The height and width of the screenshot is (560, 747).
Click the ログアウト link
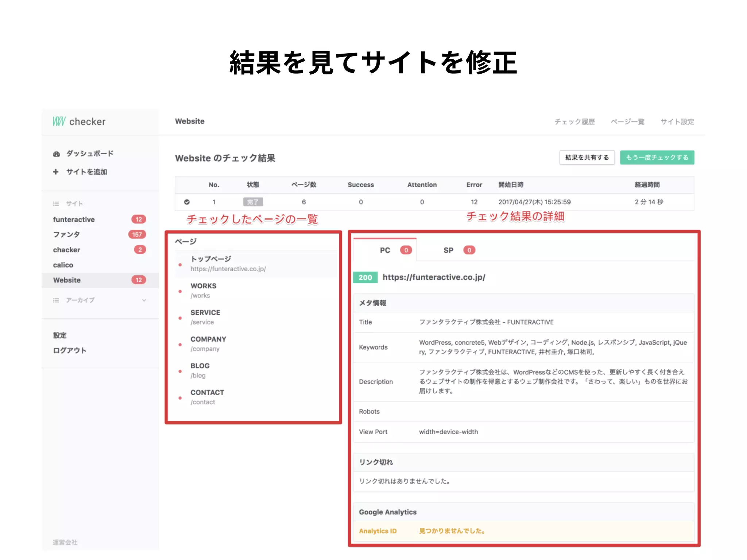point(70,350)
